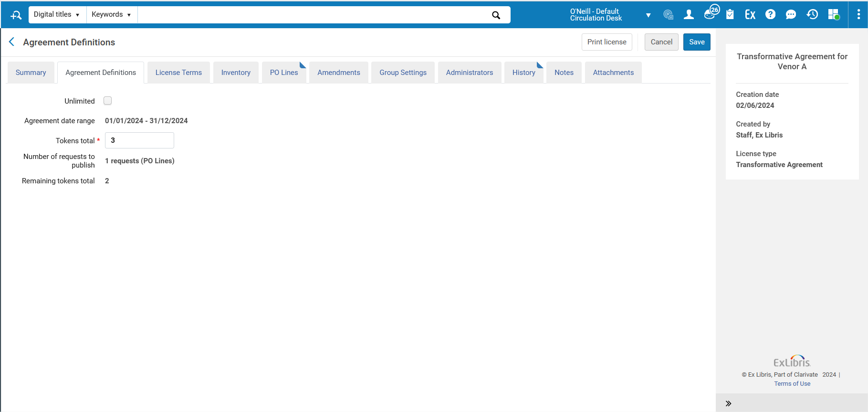Click the 'Transformative Agreement for Venor A' title

pos(792,62)
